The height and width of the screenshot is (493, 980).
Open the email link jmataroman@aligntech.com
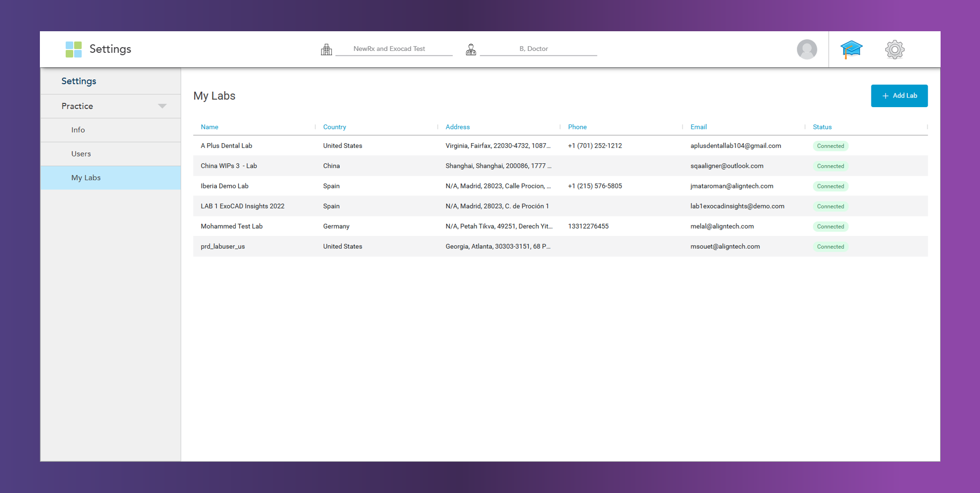pos(732,186)
